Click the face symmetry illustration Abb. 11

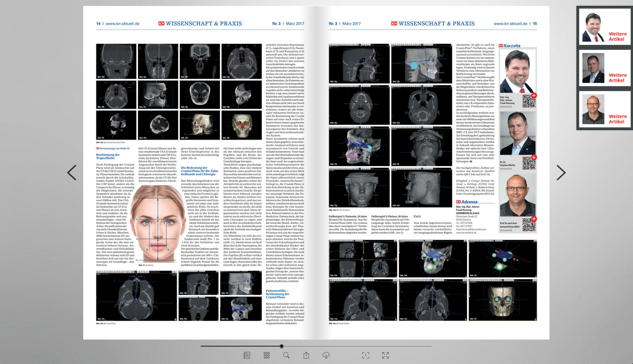click(x=158, y=224)
